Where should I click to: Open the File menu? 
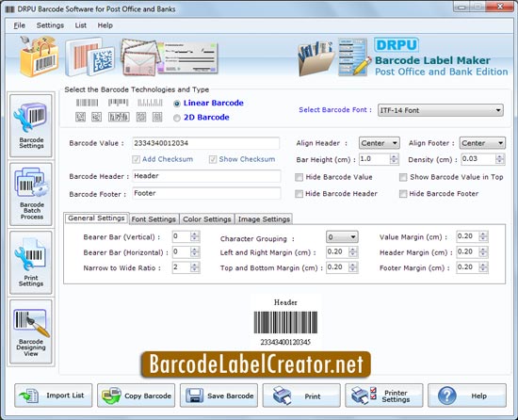tap(19, 25)
